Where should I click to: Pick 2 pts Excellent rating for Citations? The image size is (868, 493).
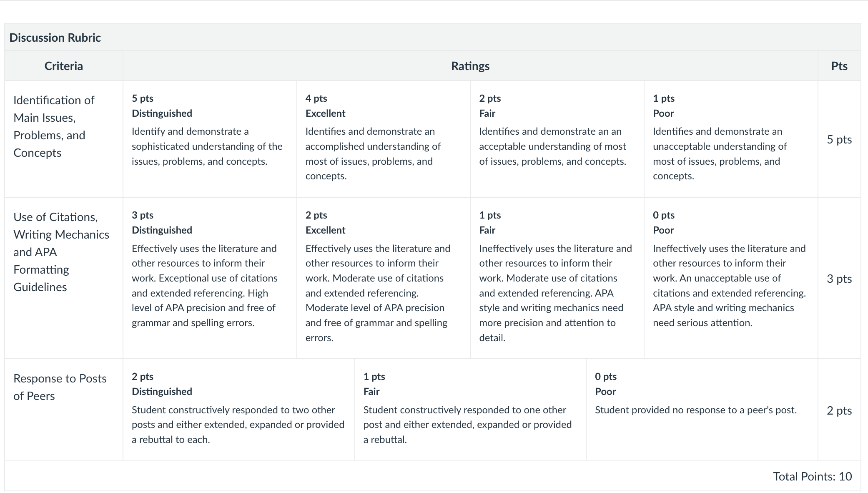pos(384,278)
